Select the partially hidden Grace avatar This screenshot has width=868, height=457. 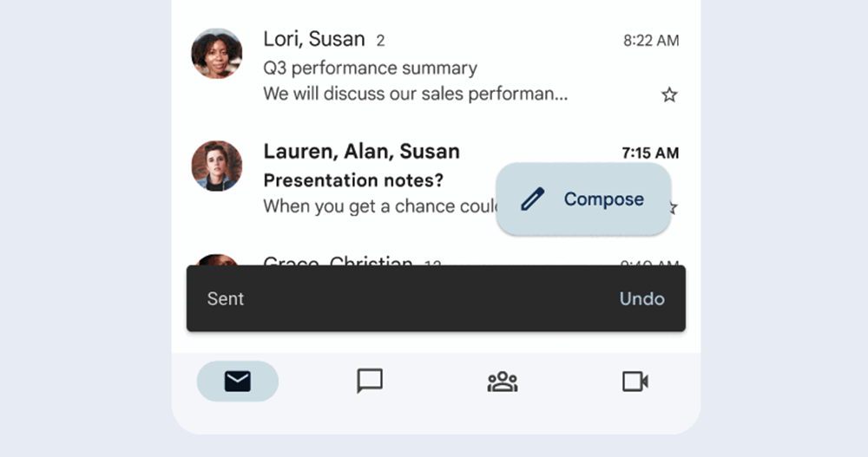coord(216,259)
